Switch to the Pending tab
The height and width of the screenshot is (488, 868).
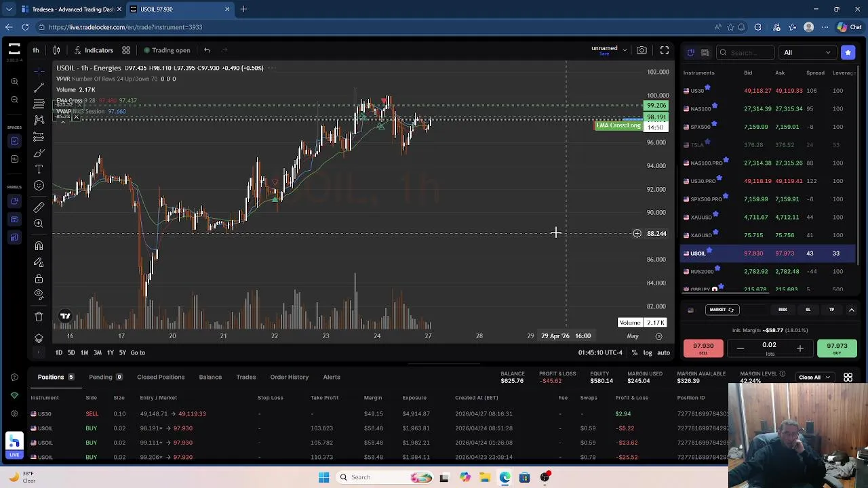pyautogui.click(x=106, y=377)
